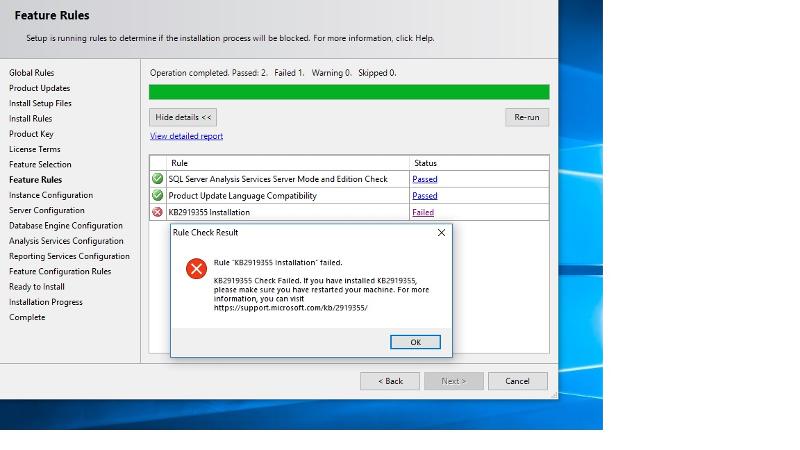Click the Re-run button

point(527,117)
